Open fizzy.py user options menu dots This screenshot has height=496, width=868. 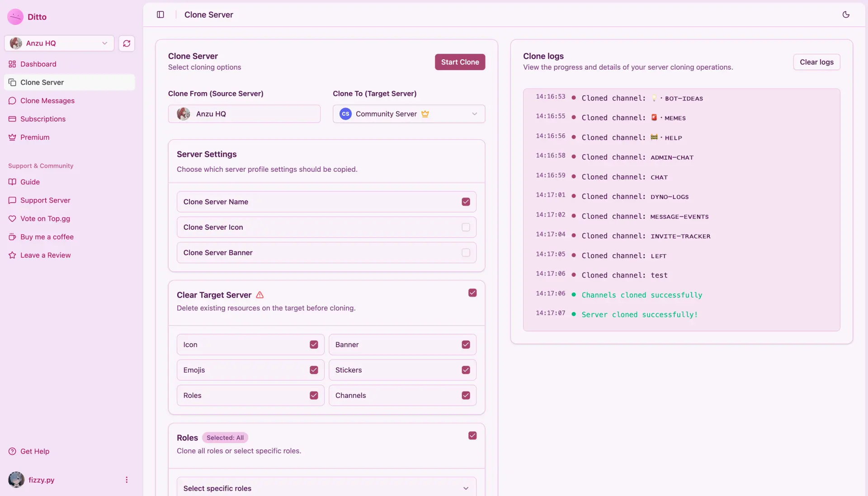click(127, 480)
